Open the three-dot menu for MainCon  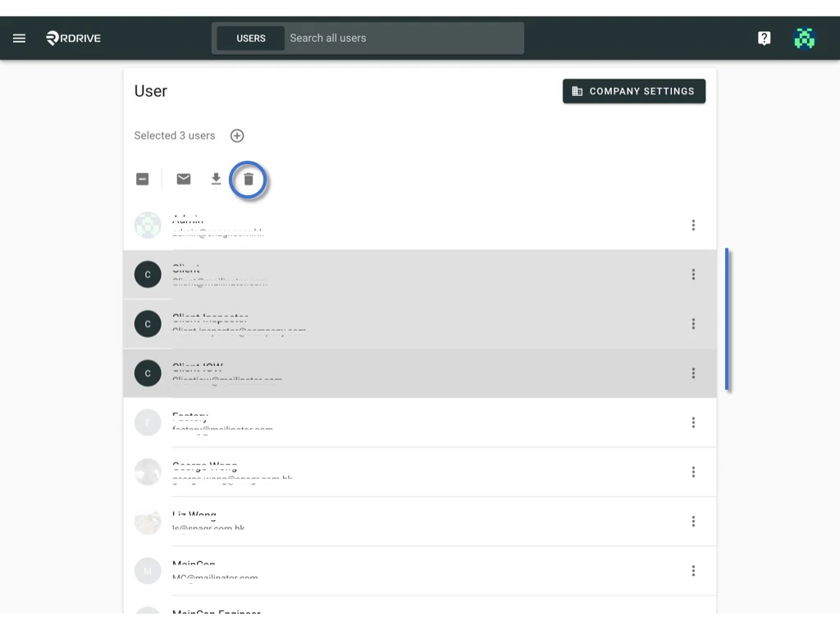pyautogui.click(x=693, y=570)
